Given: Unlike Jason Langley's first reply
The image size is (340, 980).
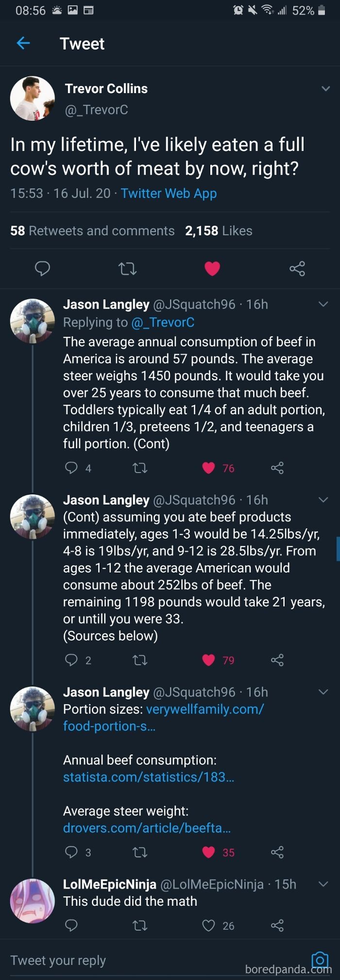Looking at the screenshot, I should [208, 468].
